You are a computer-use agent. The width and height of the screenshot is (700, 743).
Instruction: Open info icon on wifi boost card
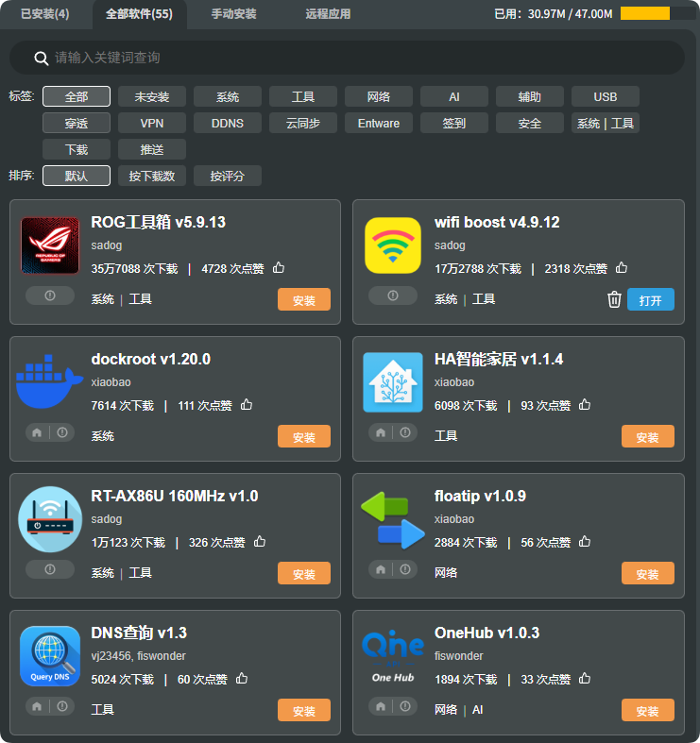click(393, 296)
